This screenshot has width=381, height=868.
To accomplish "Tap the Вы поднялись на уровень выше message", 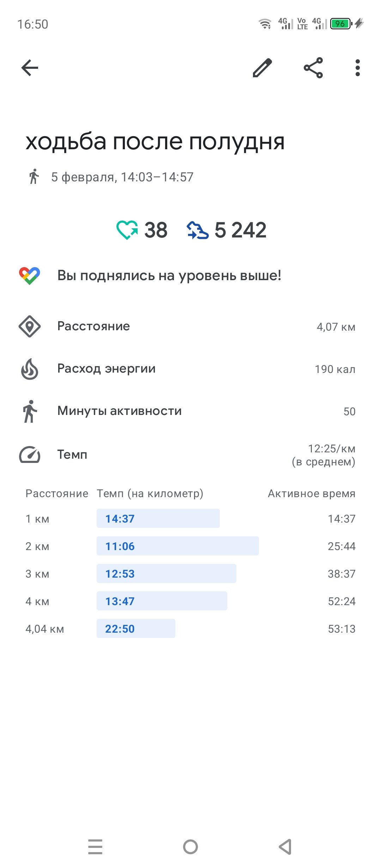I will pyautogui.click(x=169, y=276).
